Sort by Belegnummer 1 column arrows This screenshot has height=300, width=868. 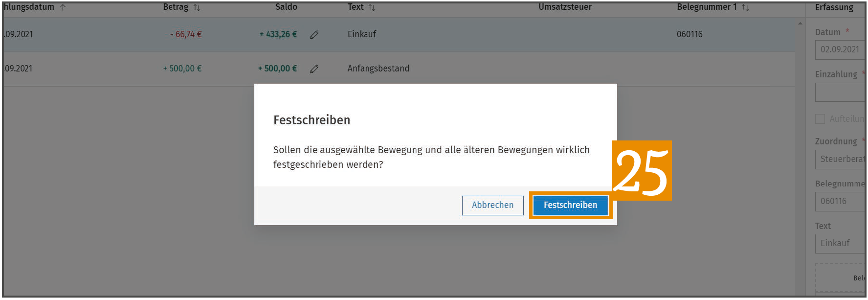(745, 7)
